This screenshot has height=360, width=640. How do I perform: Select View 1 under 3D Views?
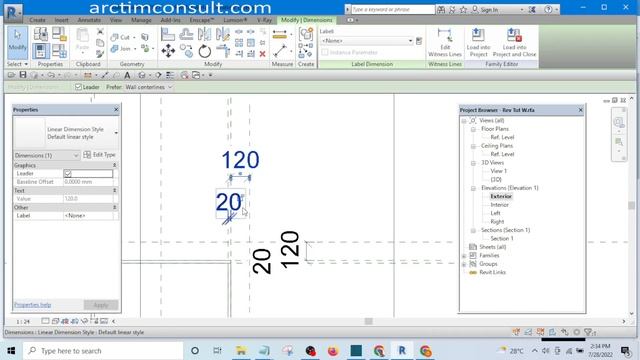[498, 171]
